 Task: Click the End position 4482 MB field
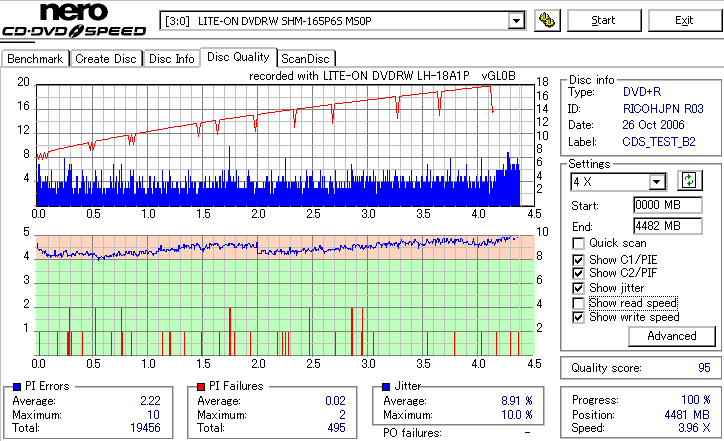(668, 226)
